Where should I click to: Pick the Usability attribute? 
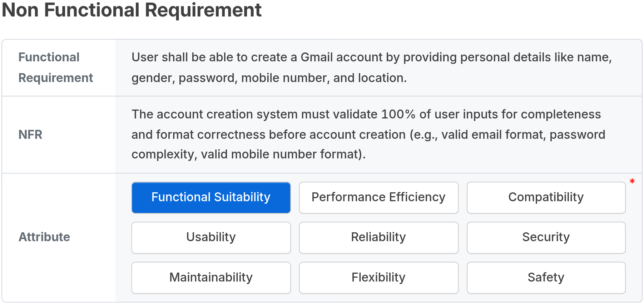coord(211,238)
